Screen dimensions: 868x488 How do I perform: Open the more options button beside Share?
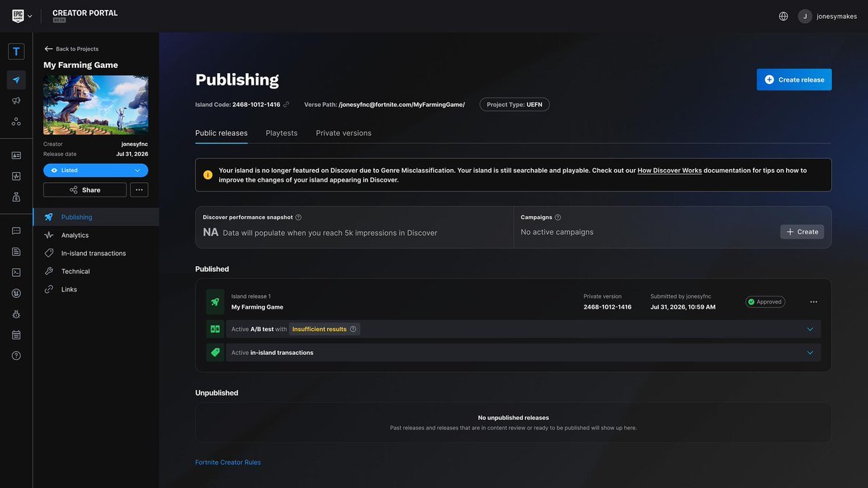pos(139,190)
